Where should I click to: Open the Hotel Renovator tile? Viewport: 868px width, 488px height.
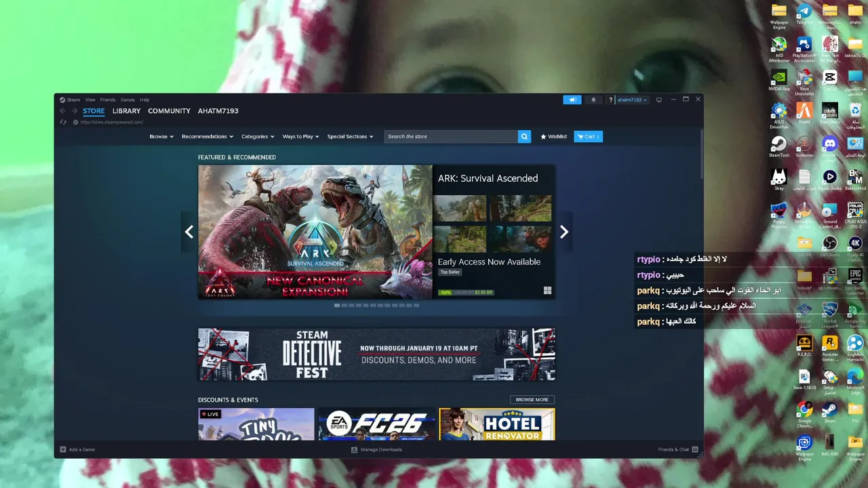497,424
